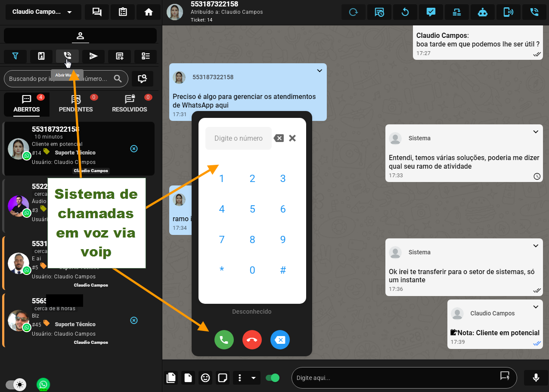Click the filter funnel icon

[x=16, y=56]
